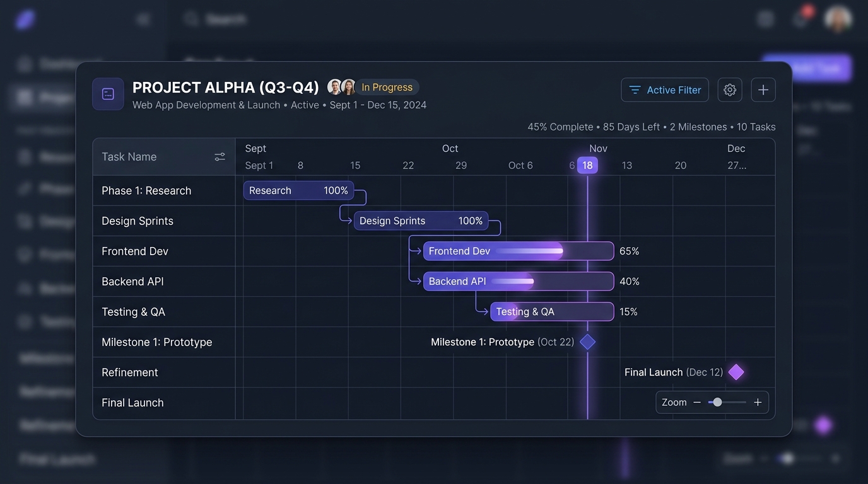Viewport: 868px width, 484px height.
Task: Select the Research 100% task bar
Action: click(x=298, y=190)
